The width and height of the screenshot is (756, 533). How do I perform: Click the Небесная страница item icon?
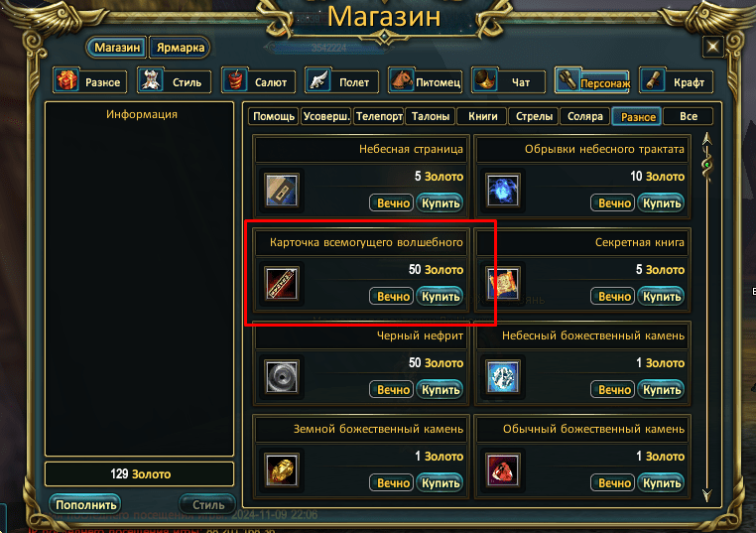[282, 190]
